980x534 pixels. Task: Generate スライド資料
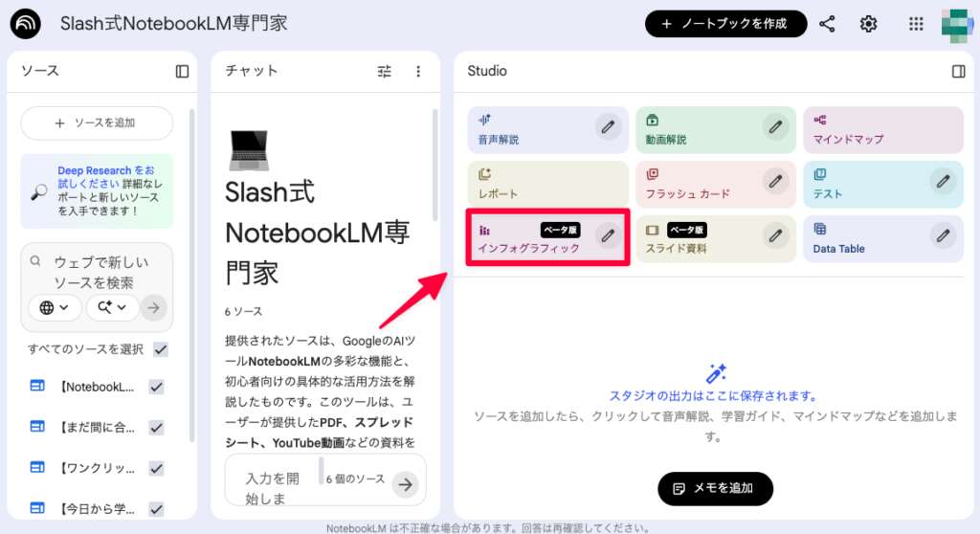tap(716, 238)
